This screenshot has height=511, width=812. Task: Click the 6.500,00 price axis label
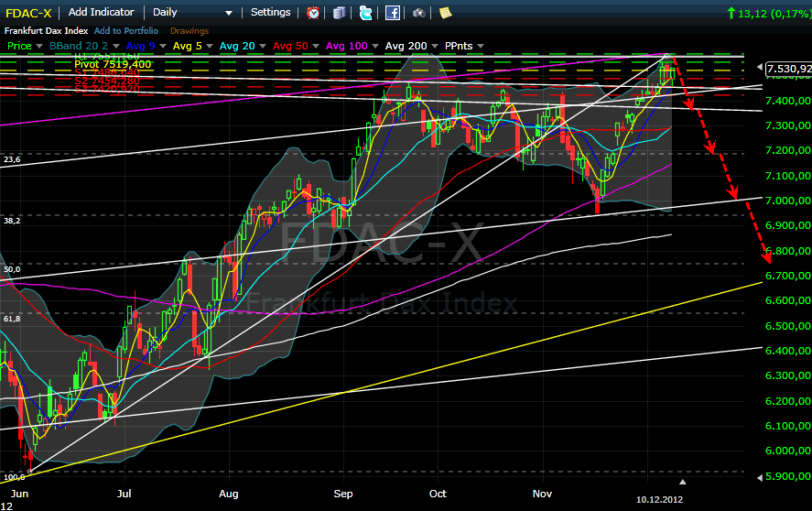tap(788, 326)
